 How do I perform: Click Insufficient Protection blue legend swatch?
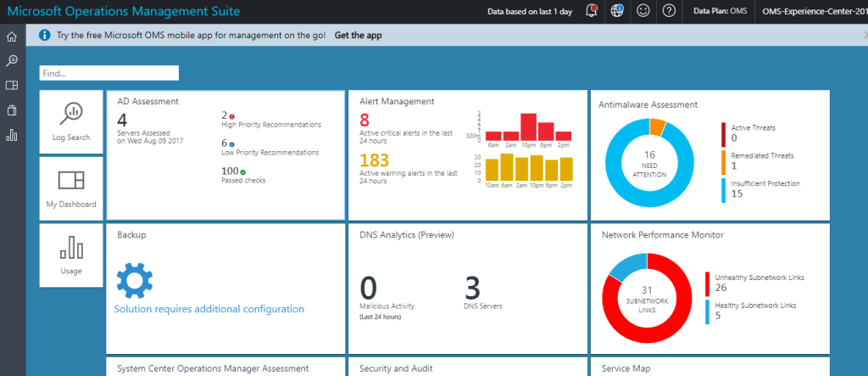[x=724, y=190]
